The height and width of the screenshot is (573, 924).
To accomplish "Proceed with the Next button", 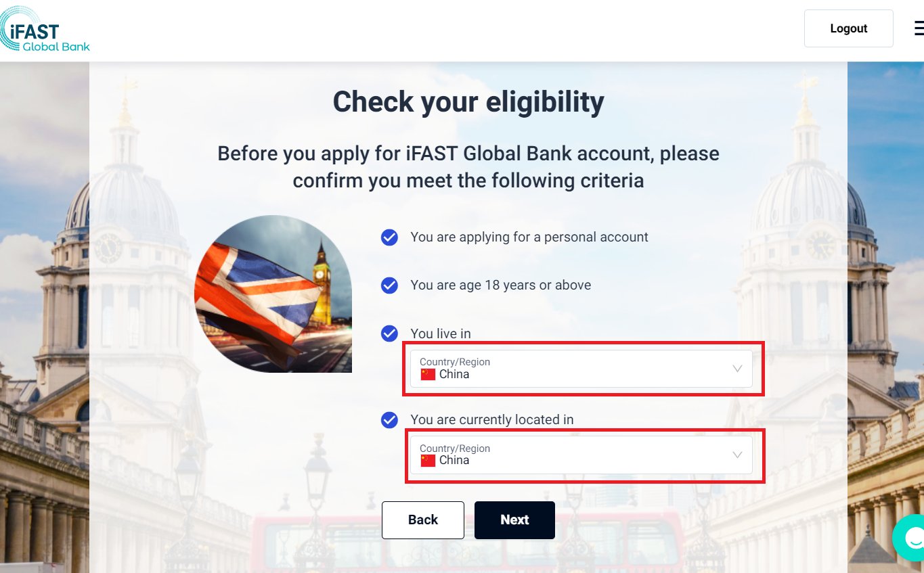I will pyautogui.click(x=514, y=520).
